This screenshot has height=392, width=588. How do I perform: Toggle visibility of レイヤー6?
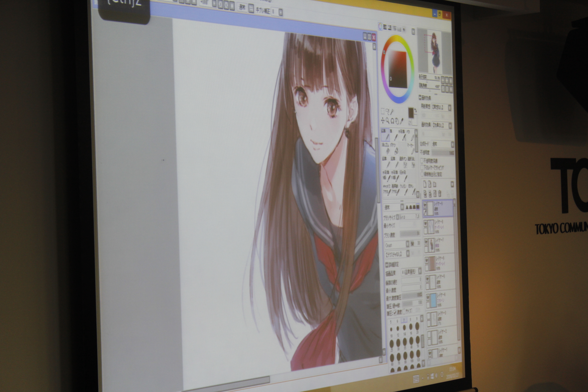427,260
